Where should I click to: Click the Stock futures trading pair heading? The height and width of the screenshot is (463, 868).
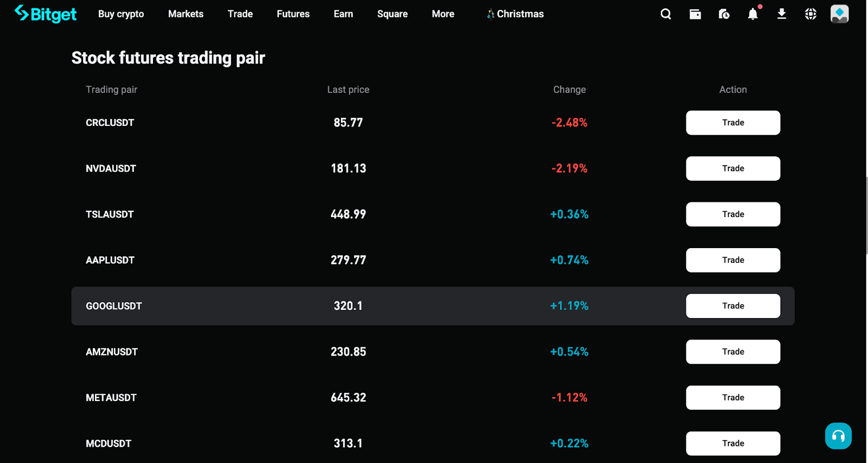point(168,58)
